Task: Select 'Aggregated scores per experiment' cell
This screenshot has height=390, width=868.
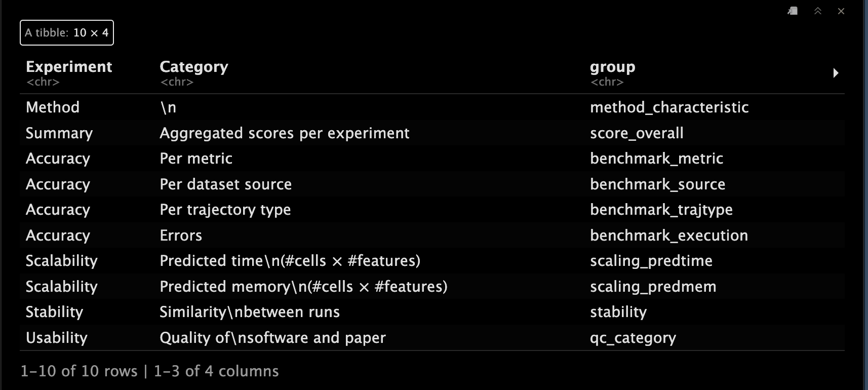Action: (x=284, y=133)
